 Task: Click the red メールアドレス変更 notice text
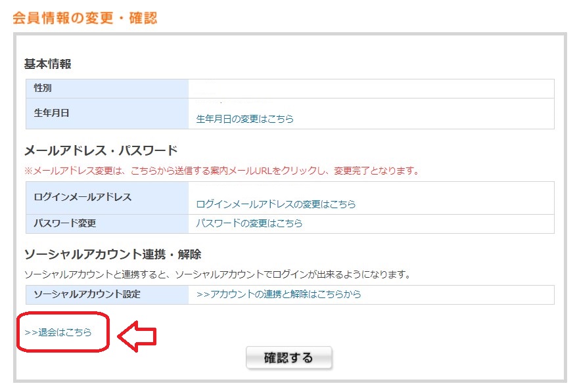pos(222,171)
